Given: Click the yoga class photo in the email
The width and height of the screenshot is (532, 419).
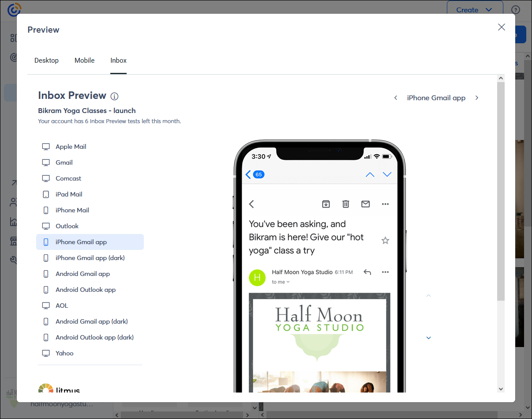Looking at the screenshot, I should tap(319, 381).
